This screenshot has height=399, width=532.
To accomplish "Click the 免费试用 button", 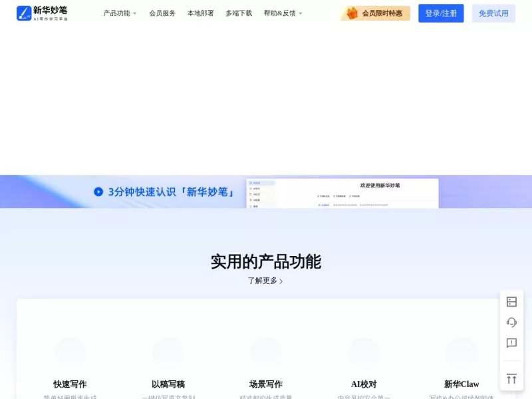I will [x=493, y=13].
